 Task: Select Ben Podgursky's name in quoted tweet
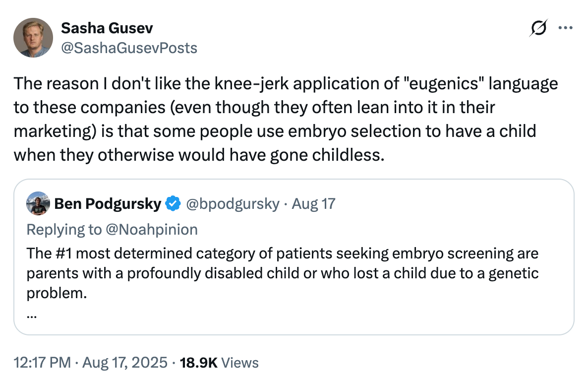pos(108,203)
